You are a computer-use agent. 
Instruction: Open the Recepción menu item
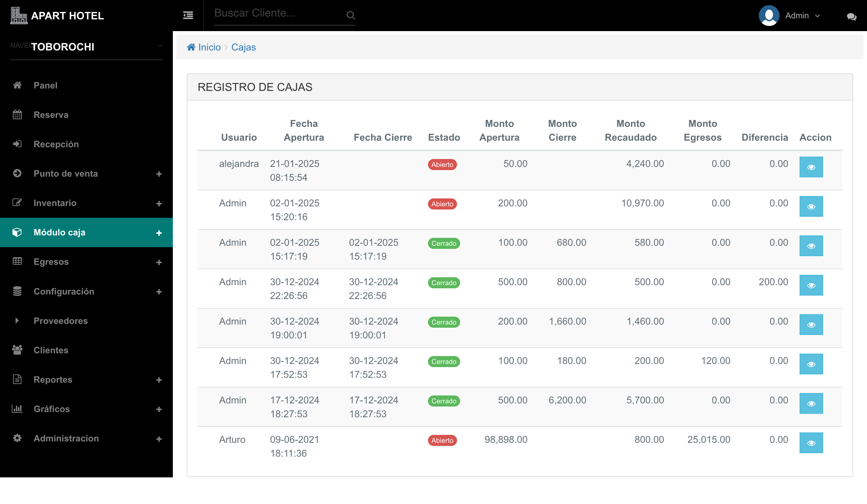click(56, 144)
